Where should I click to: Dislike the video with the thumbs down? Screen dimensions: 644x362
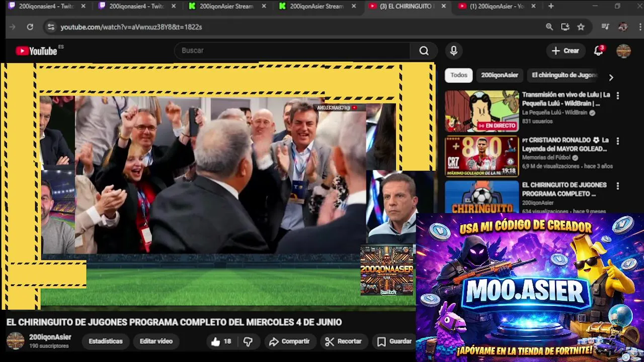point(248,341)
